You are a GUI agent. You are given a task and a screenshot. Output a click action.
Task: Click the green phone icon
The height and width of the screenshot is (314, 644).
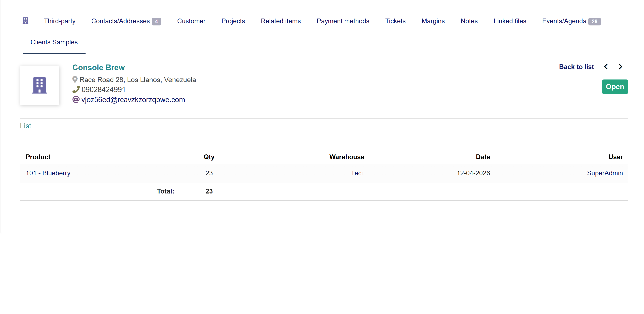(76, 89)
